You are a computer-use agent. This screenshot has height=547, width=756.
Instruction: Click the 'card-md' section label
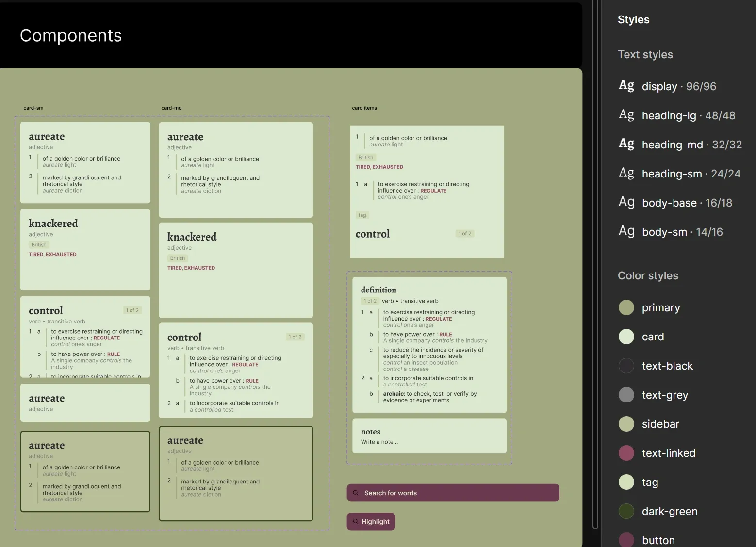pos(171,108)
